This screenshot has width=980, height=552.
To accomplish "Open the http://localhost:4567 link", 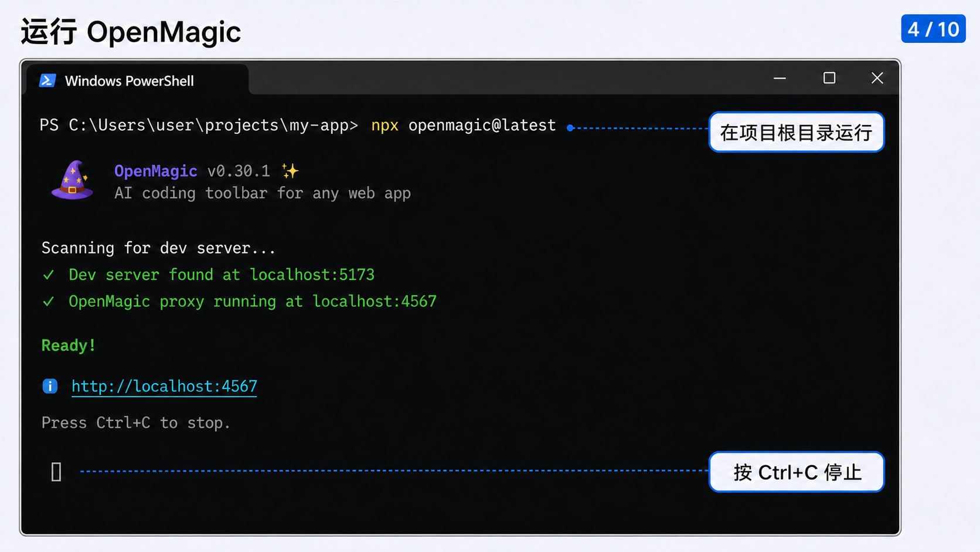I will coord(164,386).
